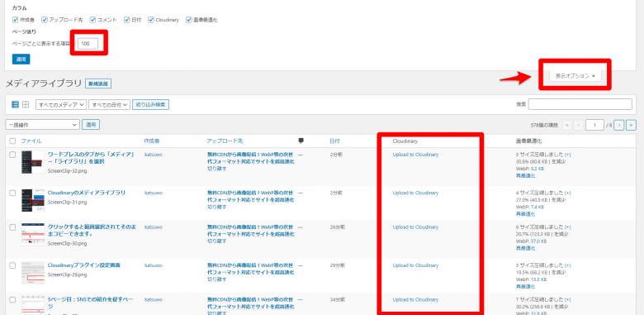Open thumbnail of ScreenClip-29.png

(x=33, y=273)
